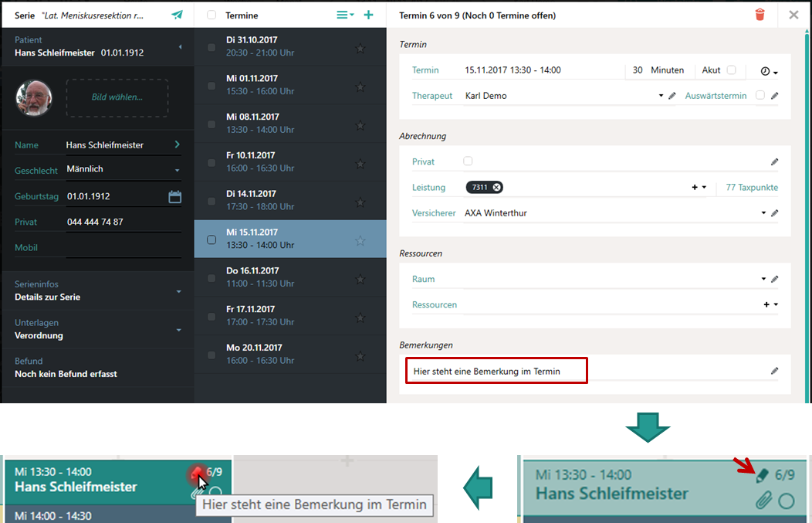Delete appointment with red trash icon
This screenshot has height=523, width=812.
tap(760, 15)
